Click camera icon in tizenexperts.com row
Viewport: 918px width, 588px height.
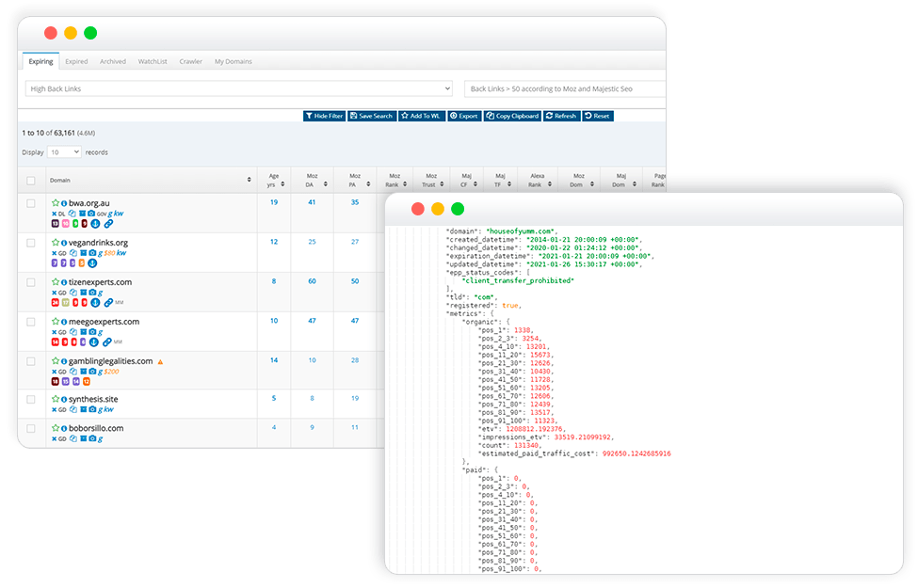(x=92, y=292)
